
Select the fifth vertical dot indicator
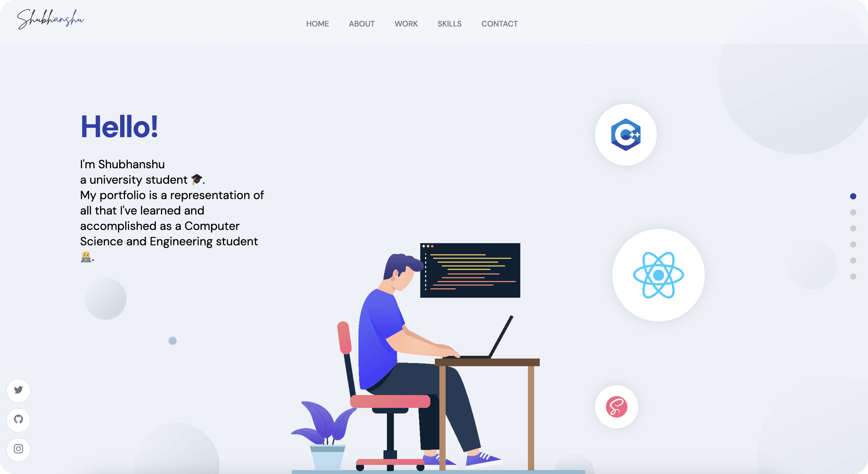[853, 259]
